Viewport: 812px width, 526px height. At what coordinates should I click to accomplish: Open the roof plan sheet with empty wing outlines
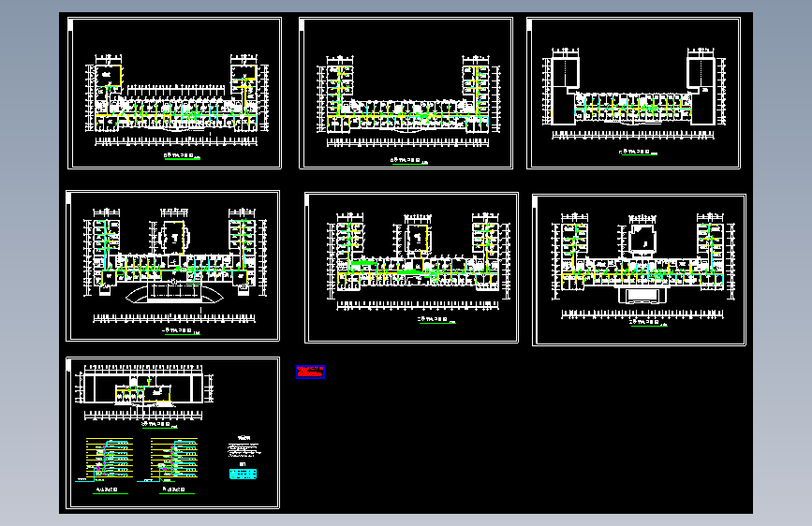click(x=633, y=94)
